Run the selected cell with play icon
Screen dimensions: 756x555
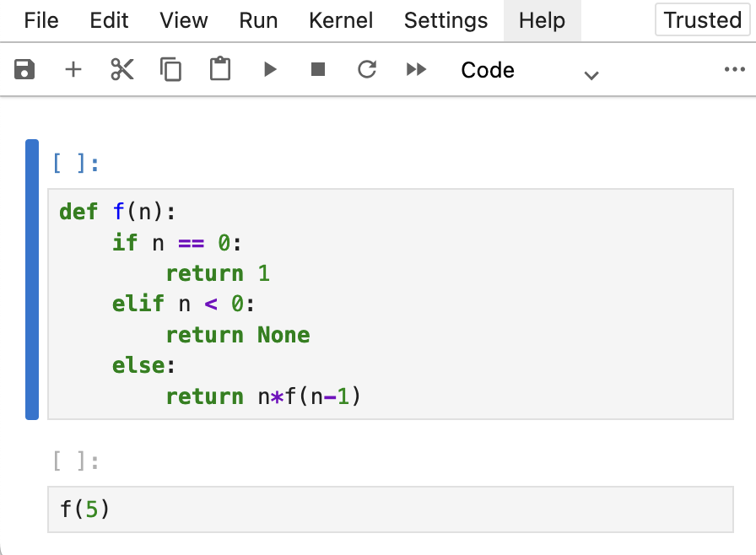[270, 70]
